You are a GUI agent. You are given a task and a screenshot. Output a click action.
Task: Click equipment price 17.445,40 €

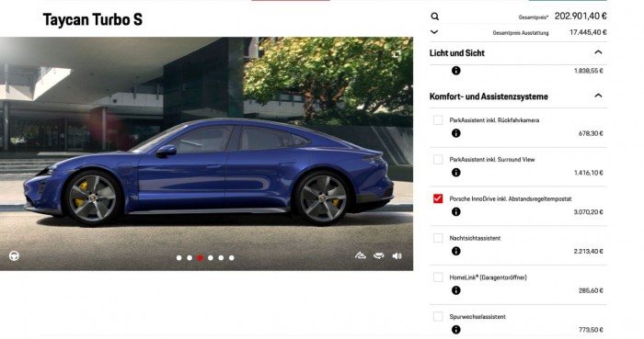588,32
